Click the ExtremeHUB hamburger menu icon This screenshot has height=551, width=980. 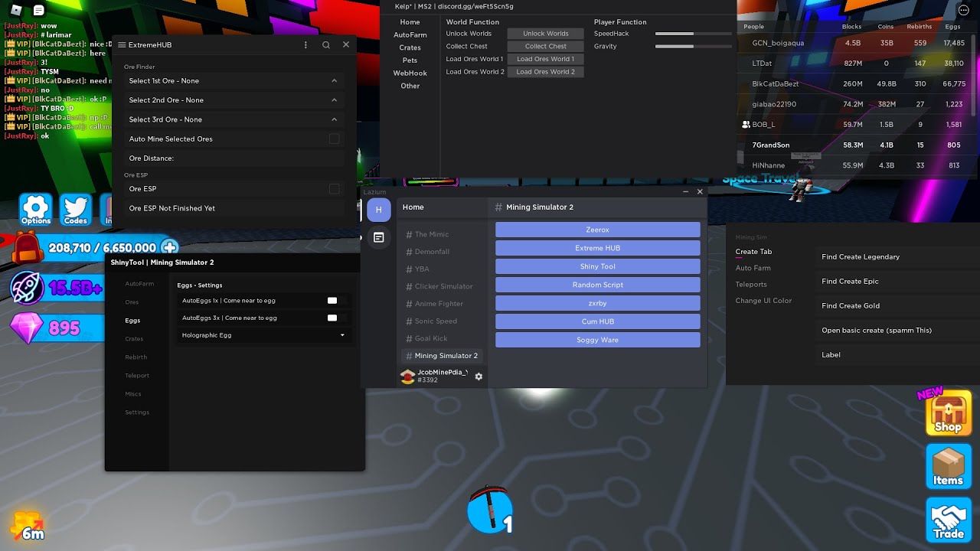(122, 45)
